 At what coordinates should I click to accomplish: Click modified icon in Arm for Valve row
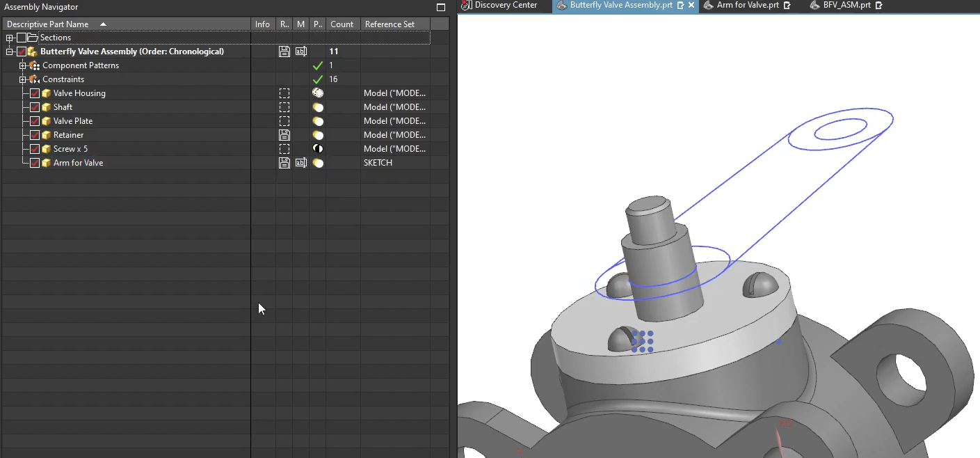pos(300,163)
